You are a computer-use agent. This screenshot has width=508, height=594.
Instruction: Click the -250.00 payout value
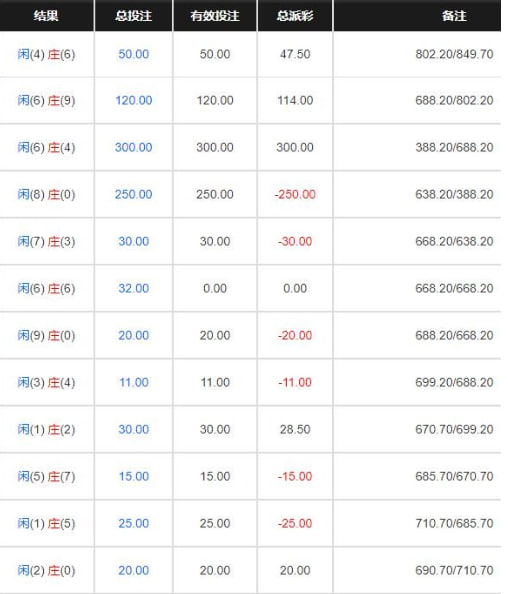point(295,194)
